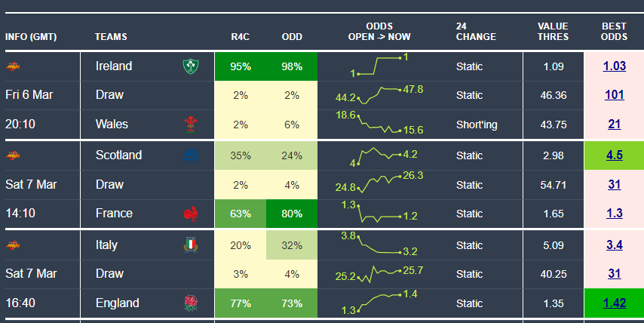Screen dimensions: 644x323
Task: Click the England team name
Action: [117, 303]
